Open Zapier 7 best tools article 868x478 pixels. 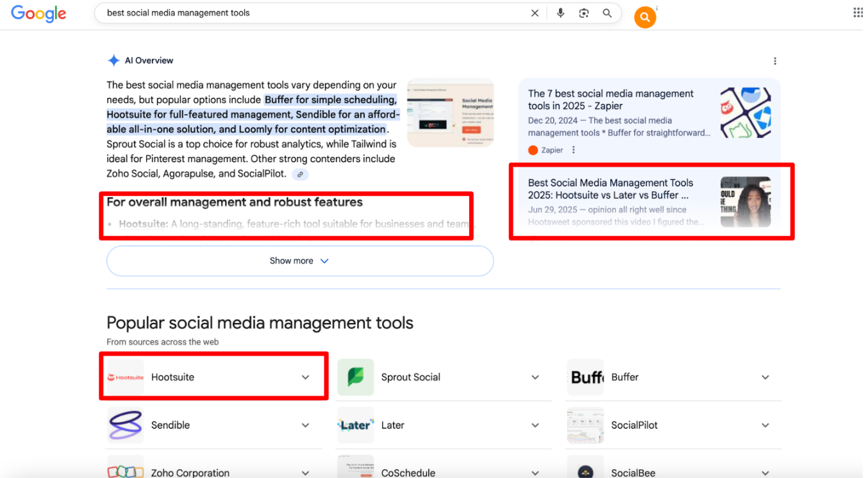pyautogui.click(x=611, y=99)
